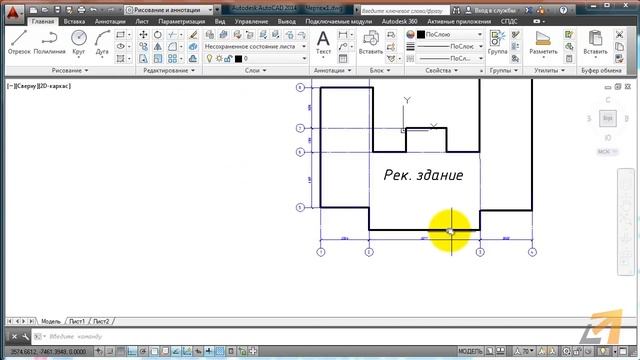
Task: Select the Отрезок line tool
Action: [19, 42]
